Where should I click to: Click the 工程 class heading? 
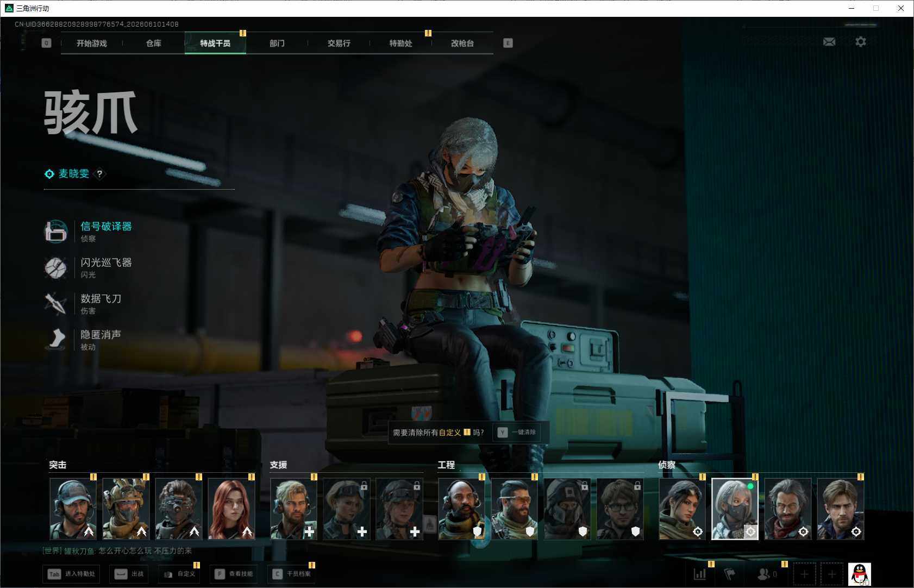446,465
